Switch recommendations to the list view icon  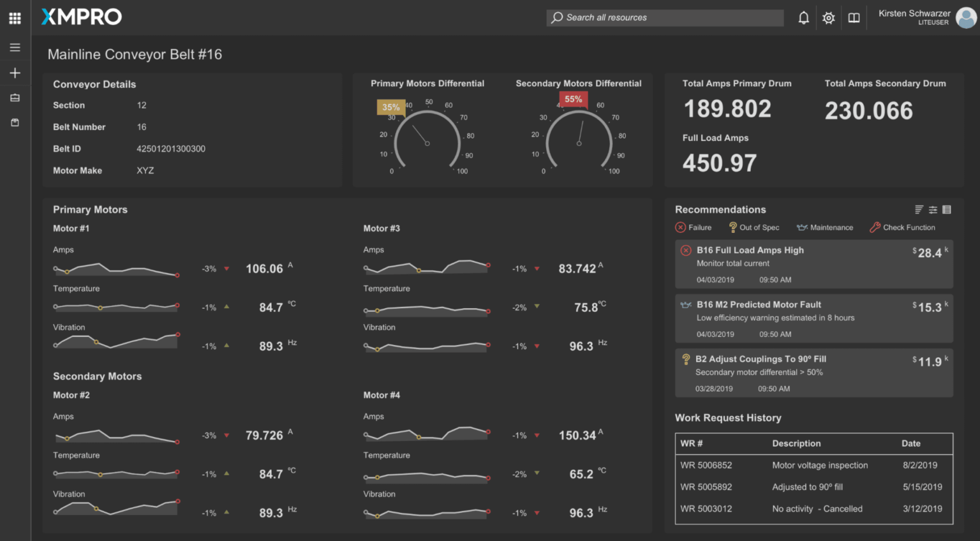[x=947, y=210]
